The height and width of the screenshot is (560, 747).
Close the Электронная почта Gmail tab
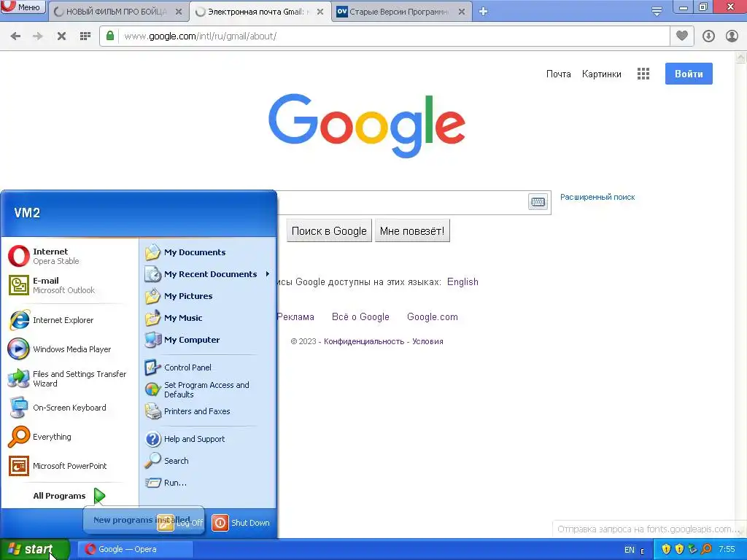(320, 12)
